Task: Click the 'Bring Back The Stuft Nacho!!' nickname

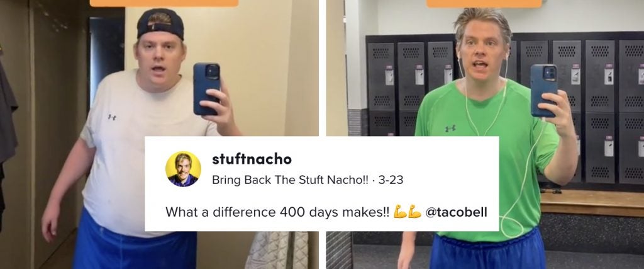Action: click(x=290, y=180)
